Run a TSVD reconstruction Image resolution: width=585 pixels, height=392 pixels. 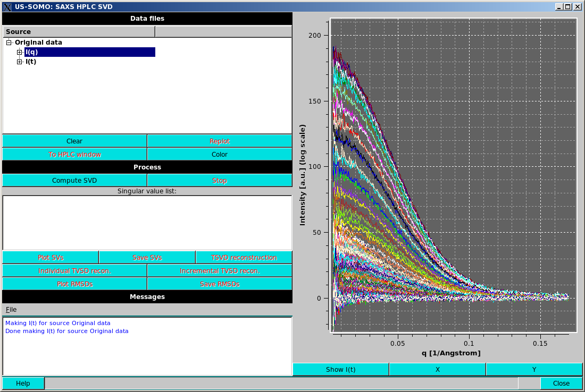[244, 257]
